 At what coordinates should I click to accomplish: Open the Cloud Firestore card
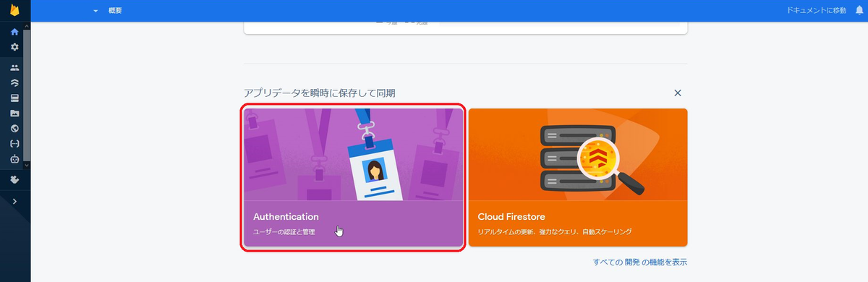(578, 178)
